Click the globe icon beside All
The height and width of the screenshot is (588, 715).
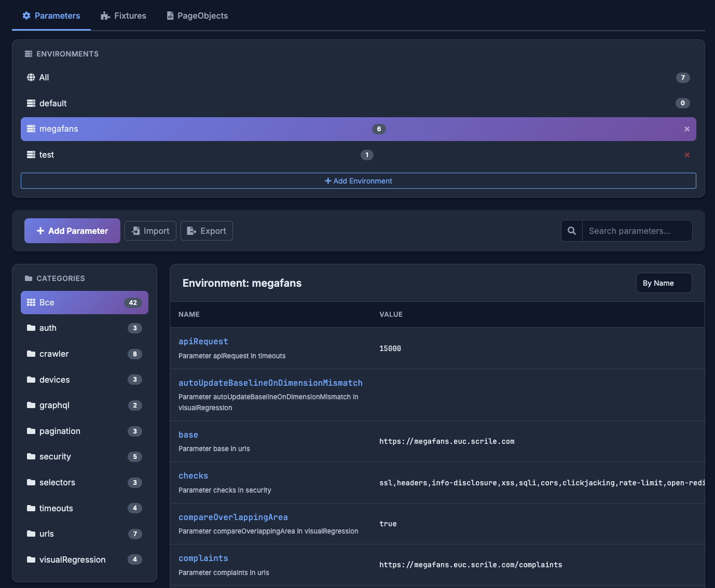pos(31,77)
